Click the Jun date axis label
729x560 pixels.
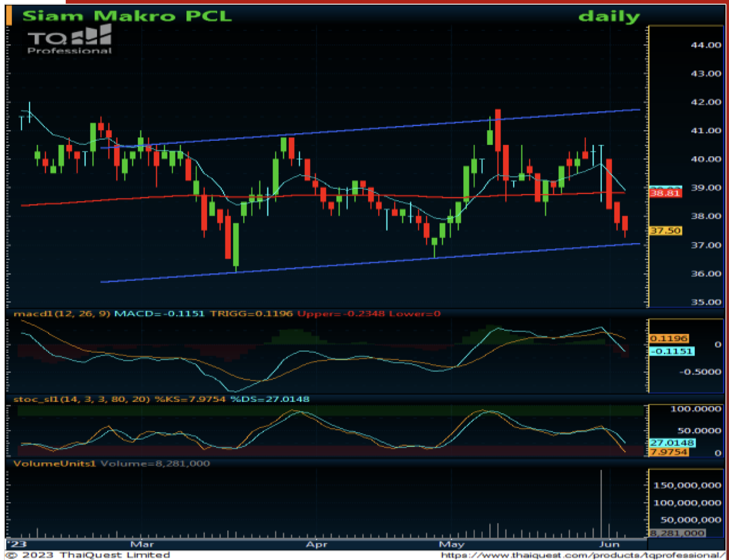point(609,543)
